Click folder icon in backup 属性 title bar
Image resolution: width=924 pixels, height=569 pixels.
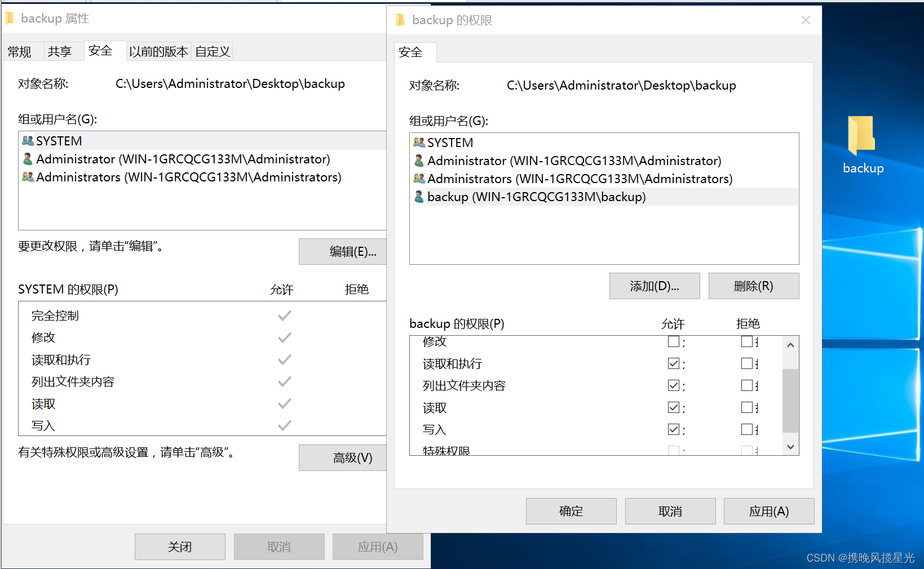tap(10, 19)
